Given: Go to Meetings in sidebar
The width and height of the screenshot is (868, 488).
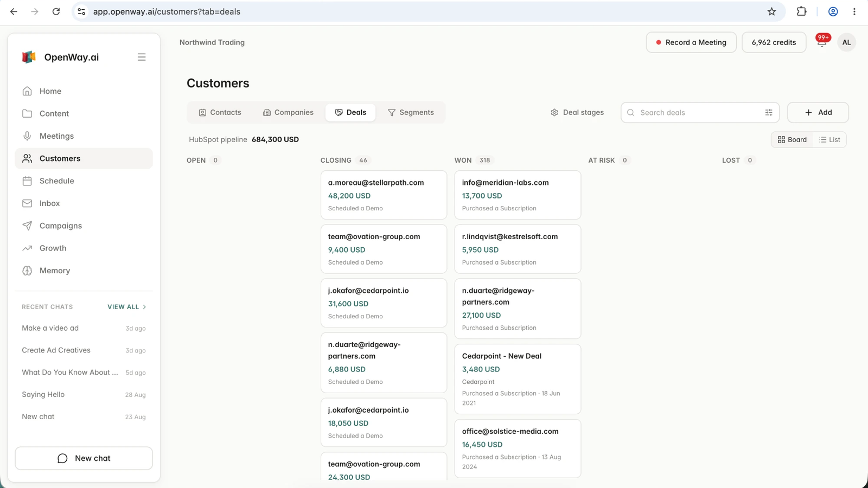Looking at the screenshot, I should tap(84, 136).
